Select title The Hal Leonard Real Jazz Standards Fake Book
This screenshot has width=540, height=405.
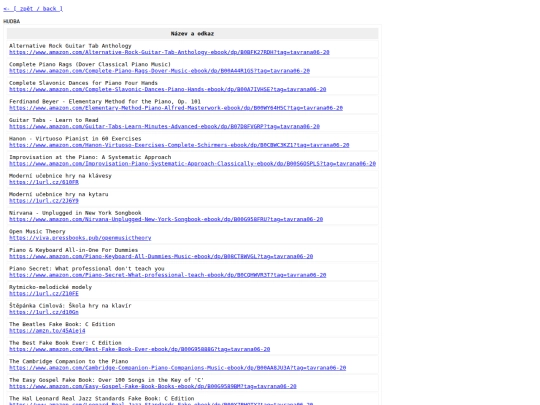102,399
